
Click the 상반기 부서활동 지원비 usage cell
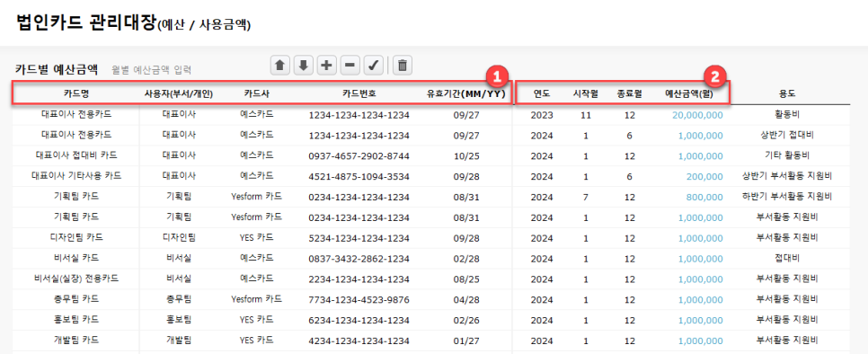tap(787, 176)
